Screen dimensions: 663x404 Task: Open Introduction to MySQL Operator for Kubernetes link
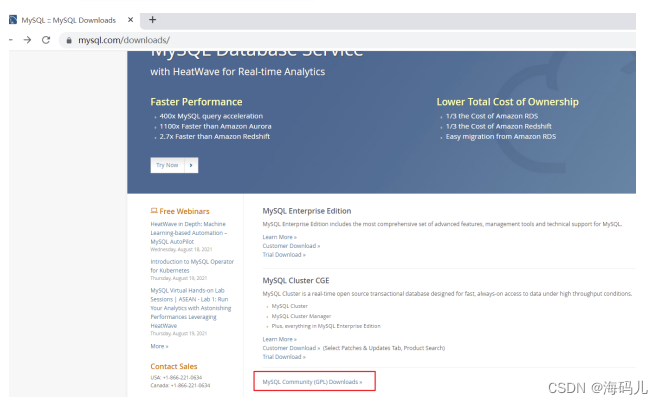192,266
